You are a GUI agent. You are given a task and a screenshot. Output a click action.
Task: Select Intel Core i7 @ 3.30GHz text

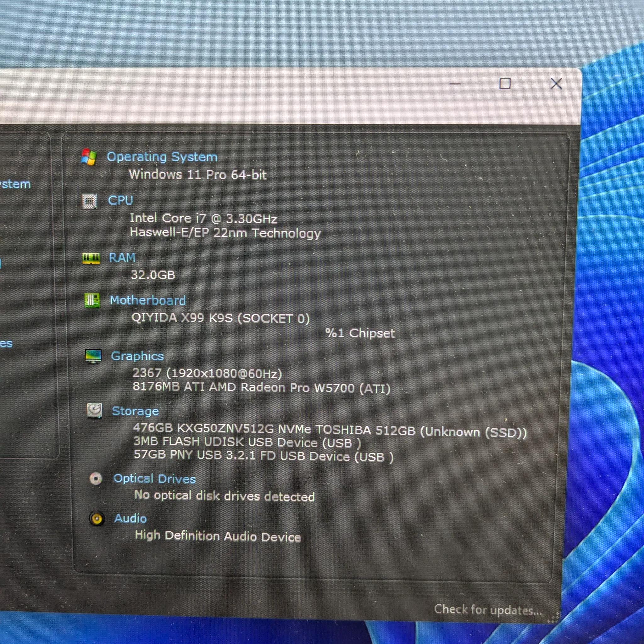(x=203, y=218)
